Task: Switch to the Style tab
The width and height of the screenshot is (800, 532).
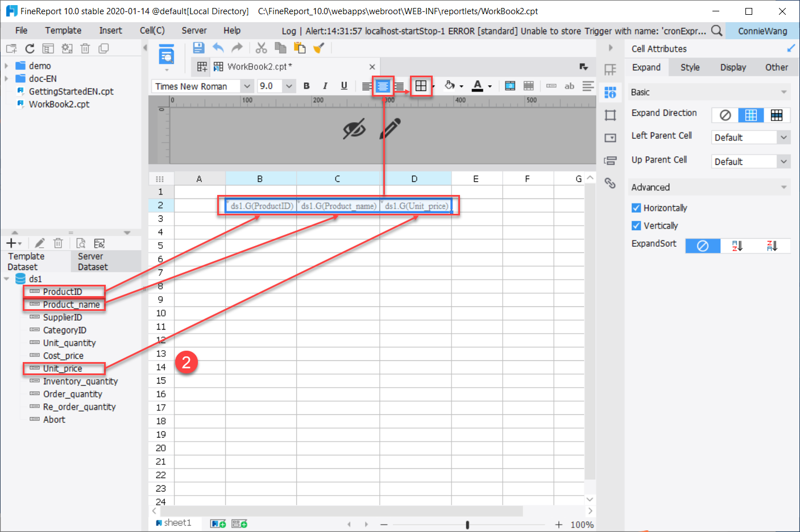Action: (x=690, y=67)
